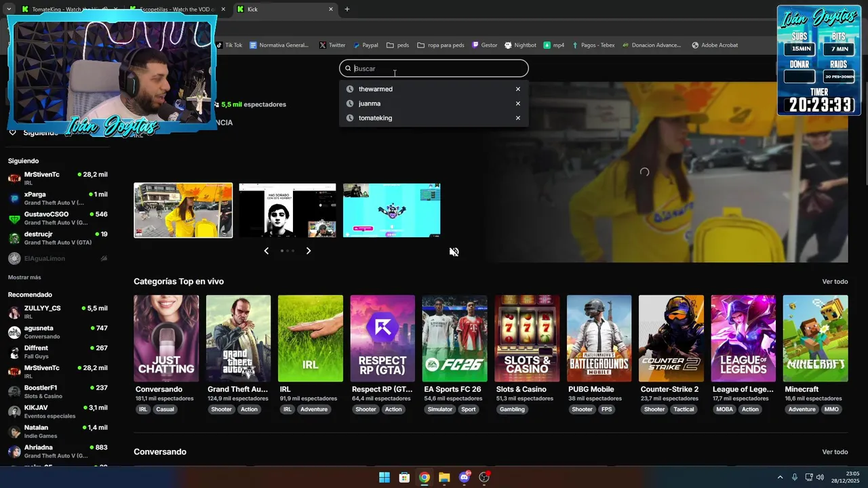
Task: Select the yellow umbrella stream thumbnail
Action: pos(183,210)
